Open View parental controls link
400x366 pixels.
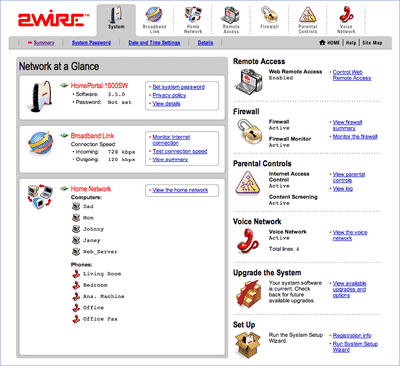(349, 177)
